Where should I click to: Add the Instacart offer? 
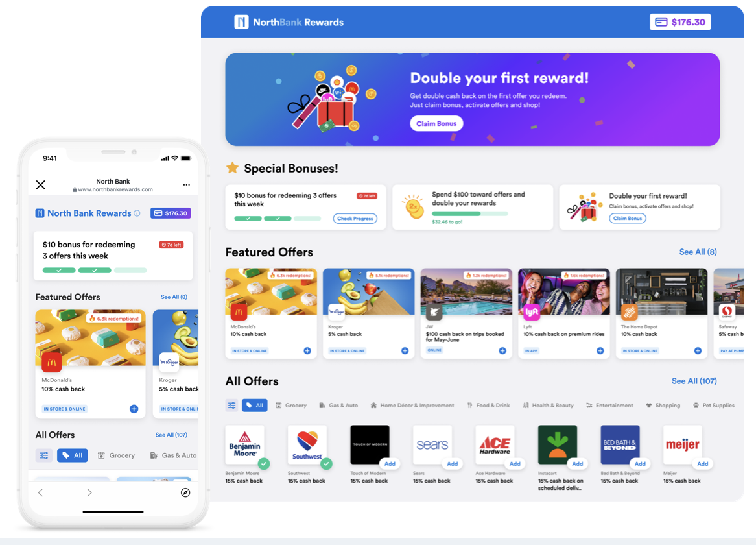pyautogui.click(x=578, y=463)
